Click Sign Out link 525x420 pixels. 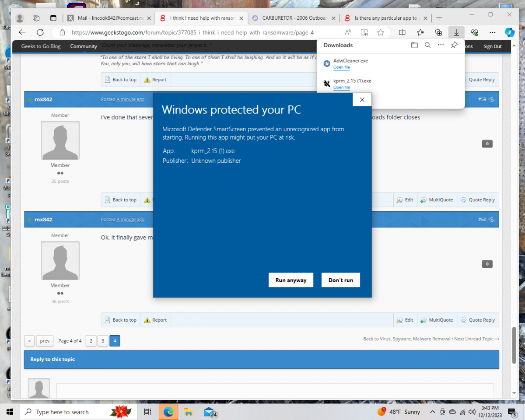tap(493, 46)
